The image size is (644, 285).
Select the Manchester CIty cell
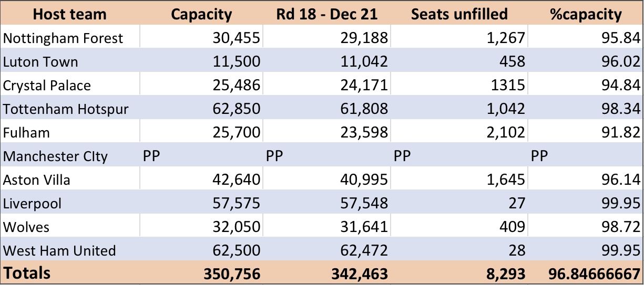[70, 156]
